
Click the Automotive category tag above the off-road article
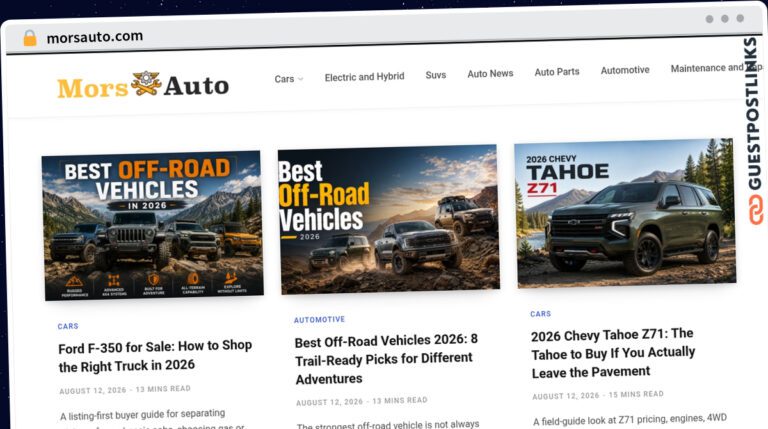pos(319,320)
